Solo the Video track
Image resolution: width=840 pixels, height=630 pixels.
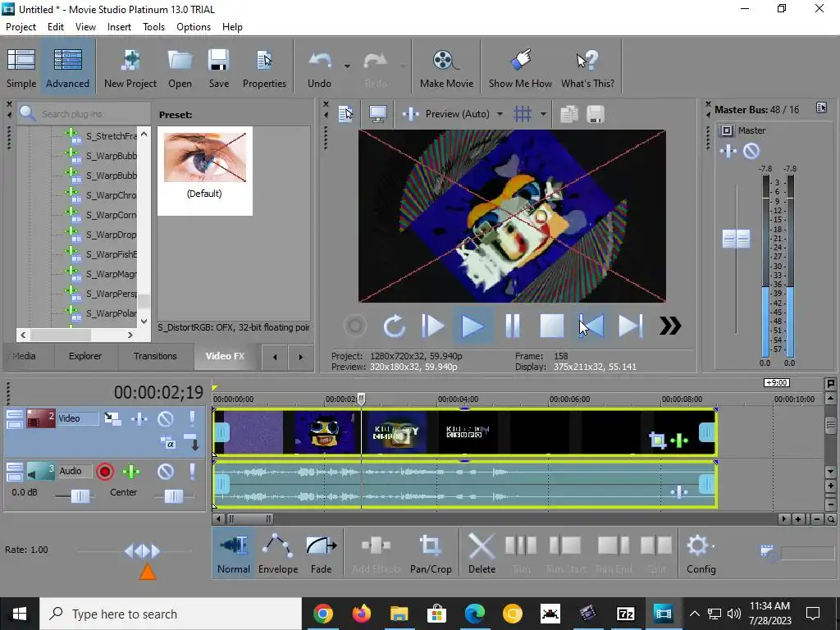point(192,418)
